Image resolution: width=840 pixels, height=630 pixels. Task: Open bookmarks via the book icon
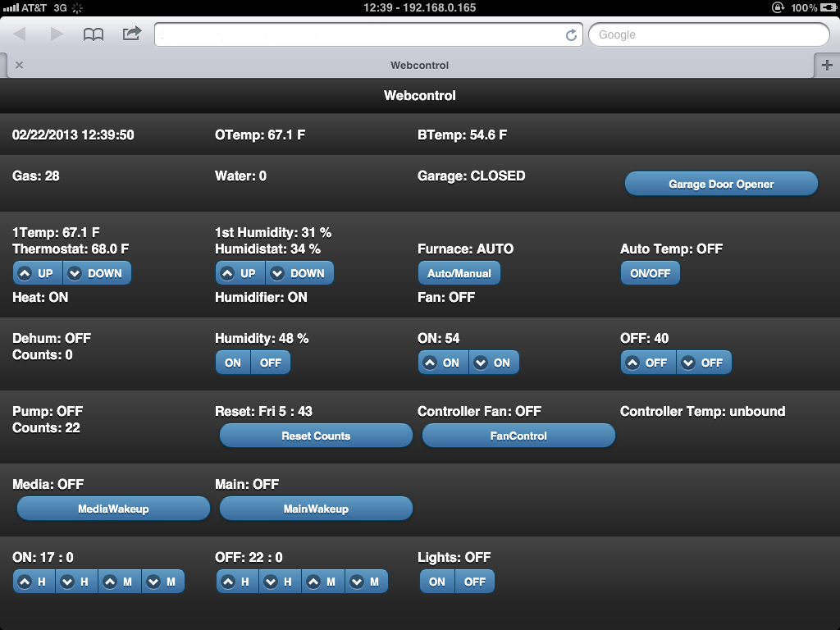pyautogui.click(x=94, y=34)
